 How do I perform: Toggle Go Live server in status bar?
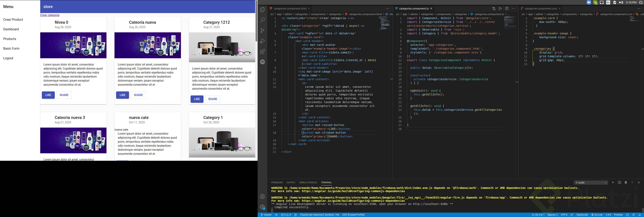pyautogui.click(x=597, y=215)
